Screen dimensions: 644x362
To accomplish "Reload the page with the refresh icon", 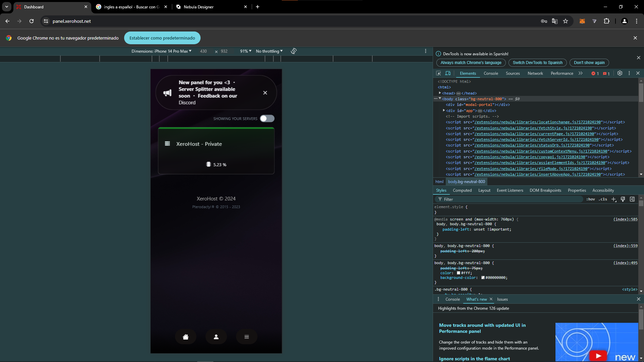I will 32,21.
